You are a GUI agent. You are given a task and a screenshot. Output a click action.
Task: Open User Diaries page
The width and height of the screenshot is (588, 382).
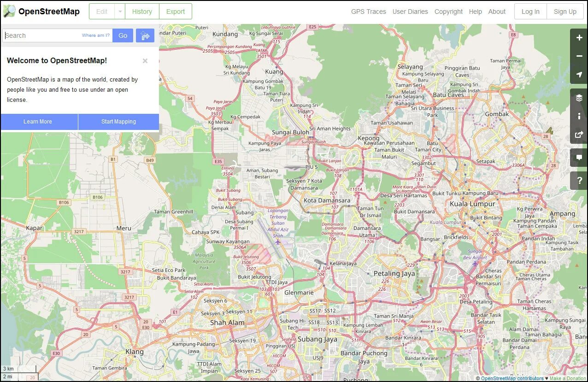[410, 12]
